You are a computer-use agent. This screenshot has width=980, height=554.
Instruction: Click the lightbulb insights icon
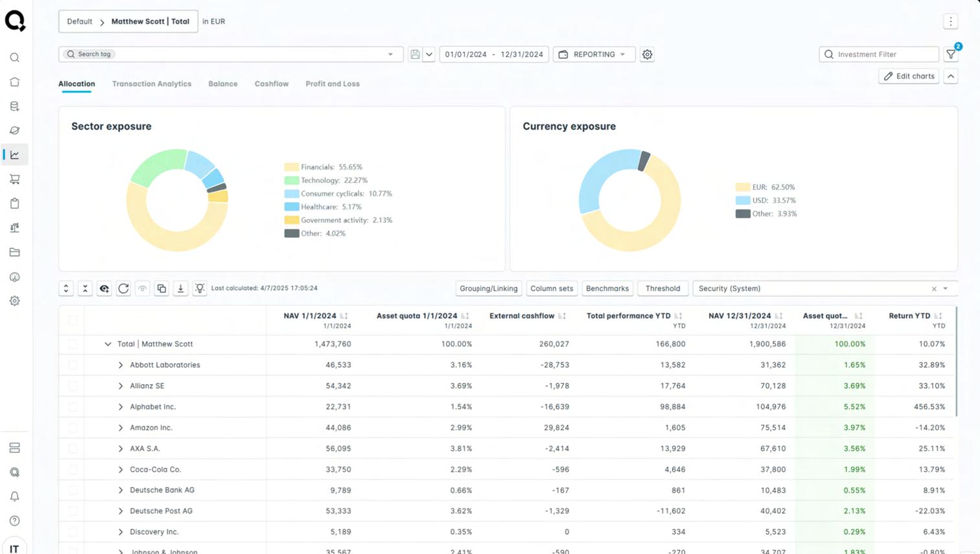pos(200,288)
